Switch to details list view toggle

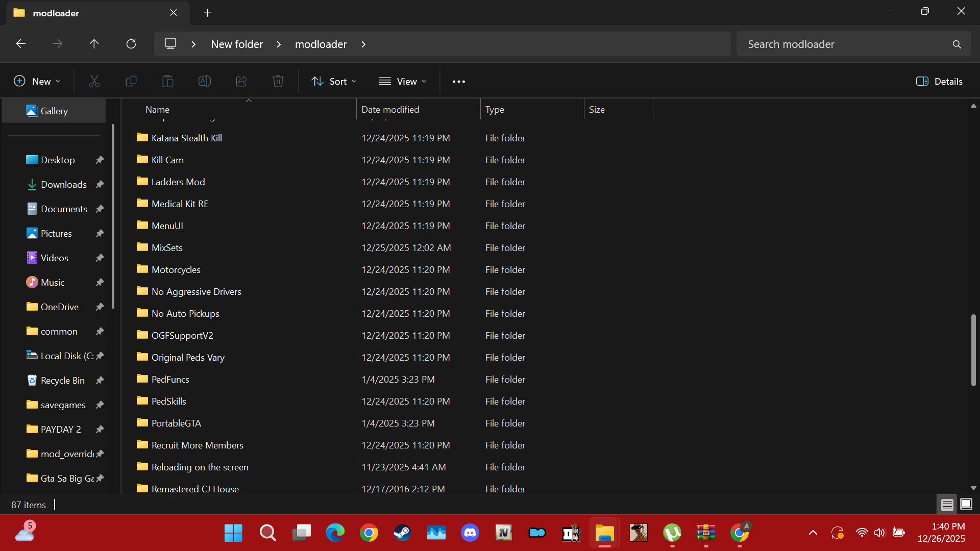(x=947, y=505)
